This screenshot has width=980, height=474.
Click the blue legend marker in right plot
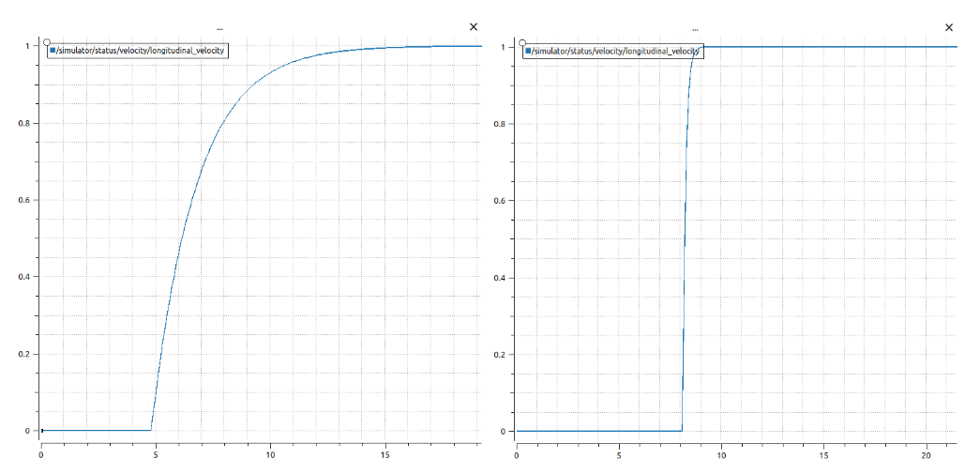529,51
